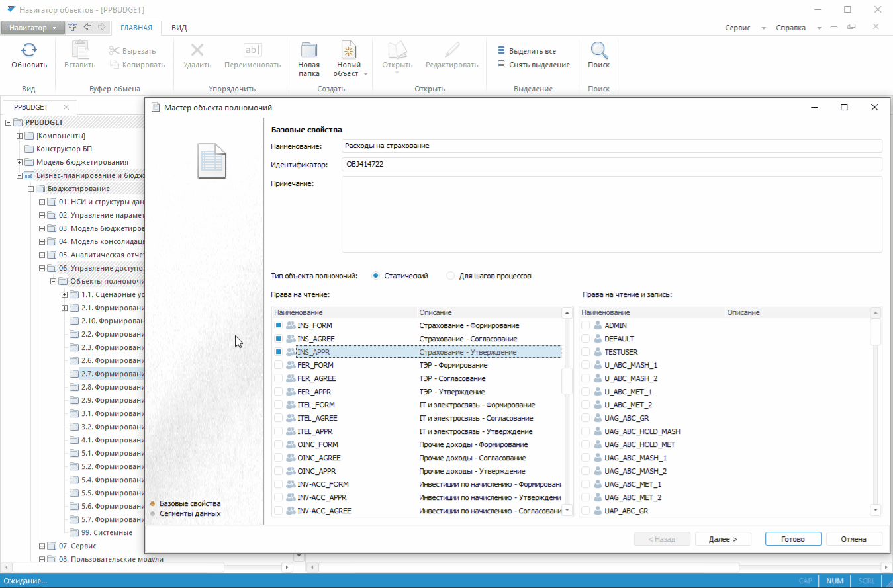
Task: Click into the Наименование text field
Action: tap(612, 146)
